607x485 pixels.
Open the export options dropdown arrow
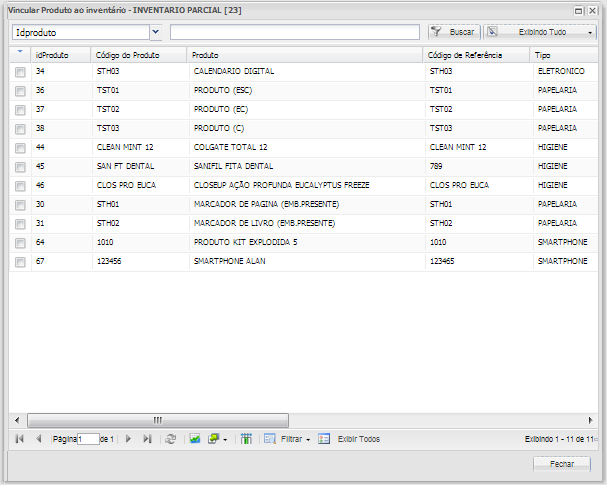tap(225, 440)
